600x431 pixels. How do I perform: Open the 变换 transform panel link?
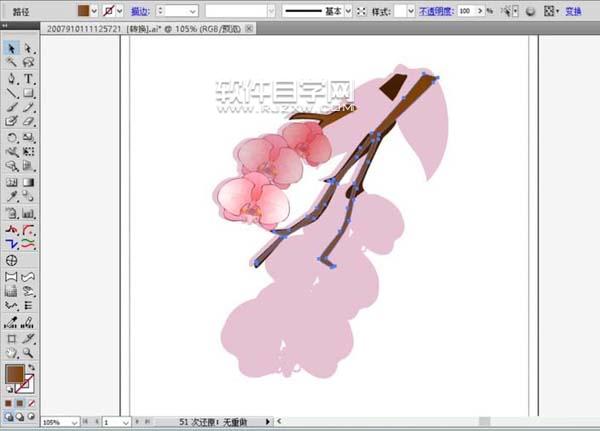tap(573, 11)
